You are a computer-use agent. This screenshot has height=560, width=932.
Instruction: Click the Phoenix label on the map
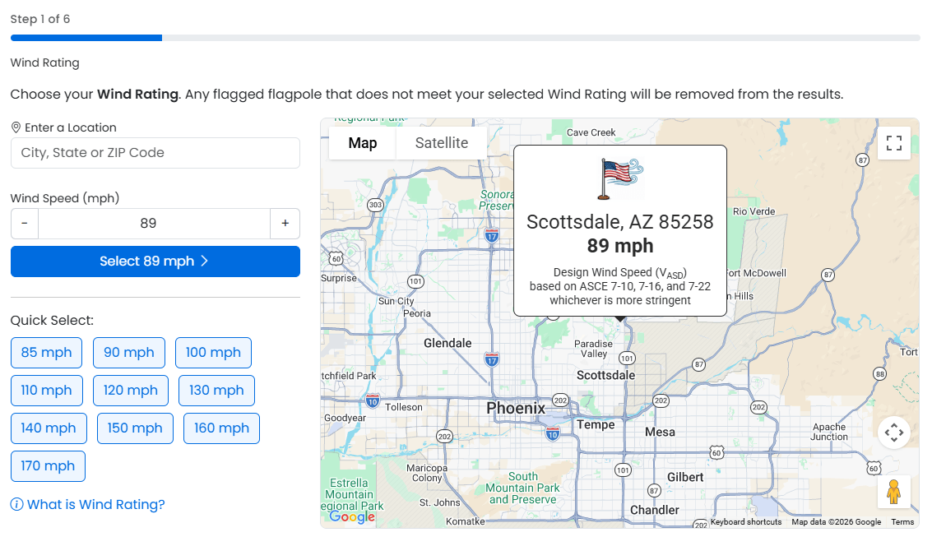(515, 409)
